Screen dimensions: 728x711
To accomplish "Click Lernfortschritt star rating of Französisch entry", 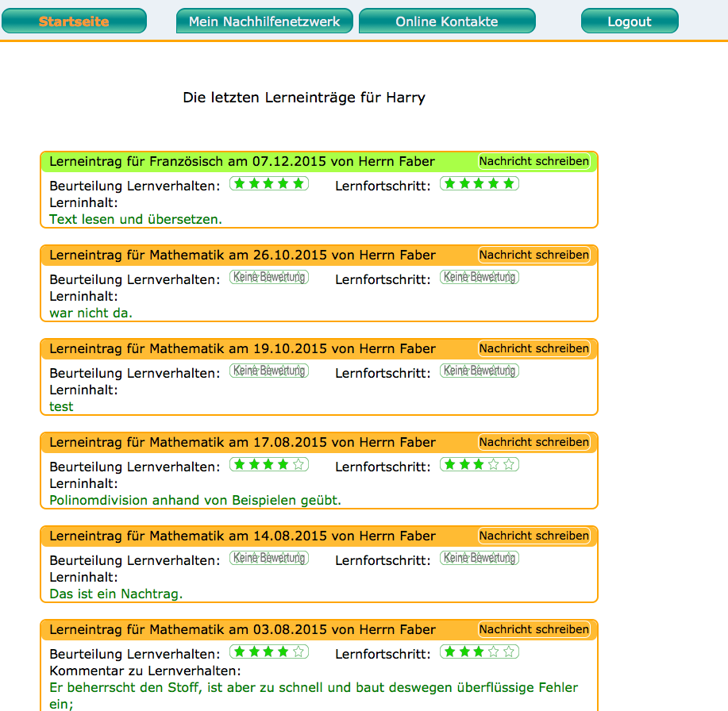I will (x=480, y=183).
